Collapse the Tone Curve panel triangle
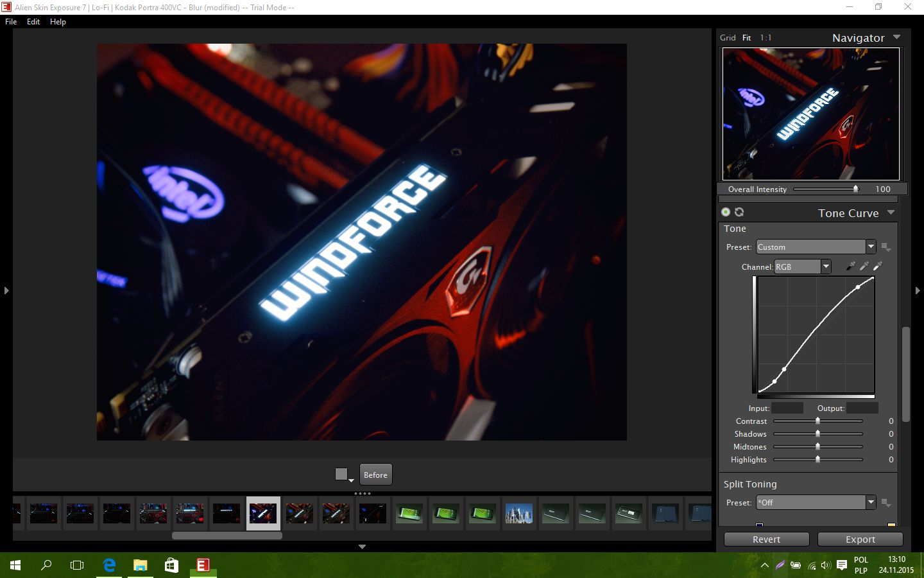 (x=891, y=213)
